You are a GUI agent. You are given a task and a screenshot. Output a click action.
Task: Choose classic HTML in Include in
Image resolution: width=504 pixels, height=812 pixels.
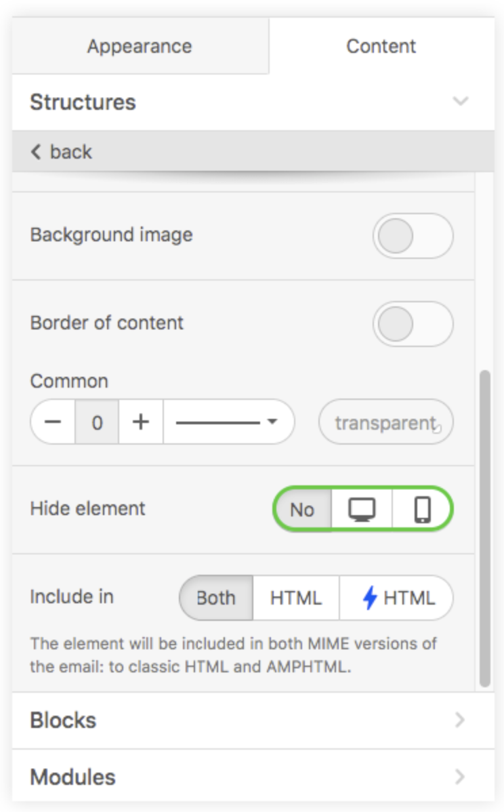tap(296, 598)
